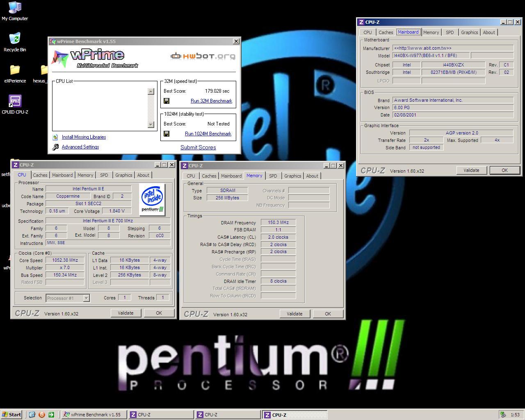Screen dimensions: 525x420
Task: Click the 256 MBytes memory size value
Action: point(228,198)
